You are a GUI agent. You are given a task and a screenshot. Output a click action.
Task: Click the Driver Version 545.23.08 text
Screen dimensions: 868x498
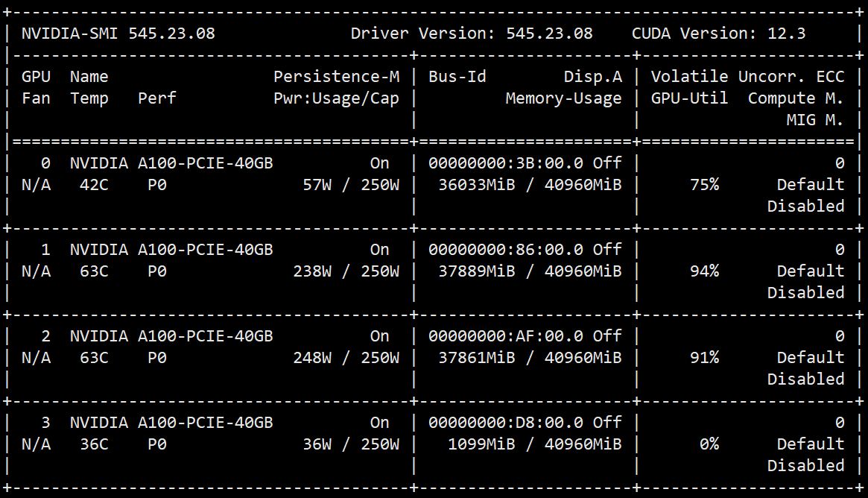tap(472, 34)
